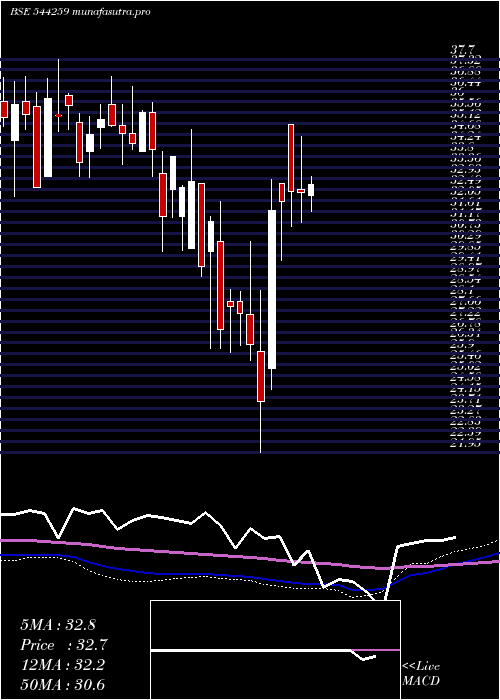This screenshot has width=500, height=700.
Task: Select the Price : 32.7 reading
Action: pos(64,645)
